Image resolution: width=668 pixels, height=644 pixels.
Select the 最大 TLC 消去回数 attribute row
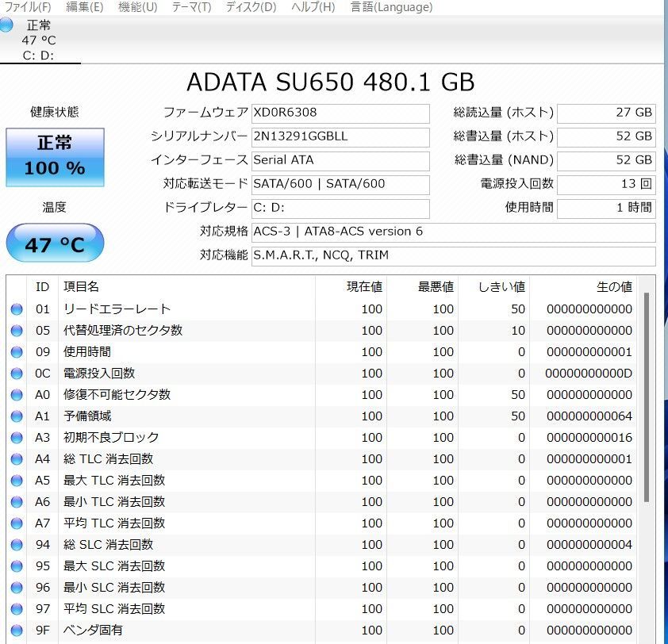[x=321, y=481]
